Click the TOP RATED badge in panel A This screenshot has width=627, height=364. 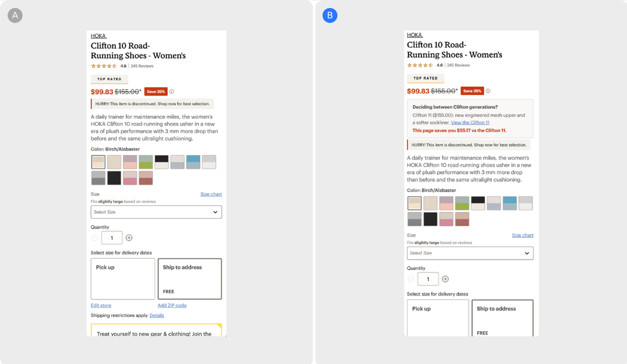109,79
